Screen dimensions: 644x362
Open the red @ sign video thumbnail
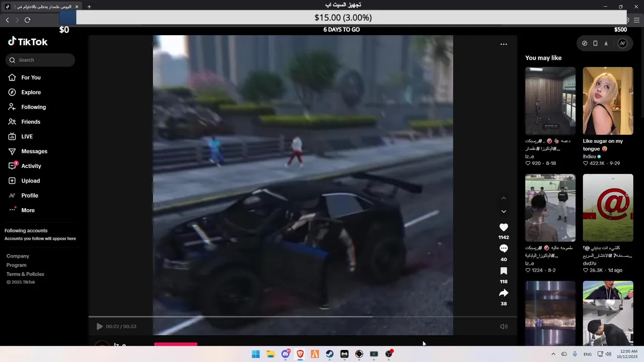tap(608, 208)
